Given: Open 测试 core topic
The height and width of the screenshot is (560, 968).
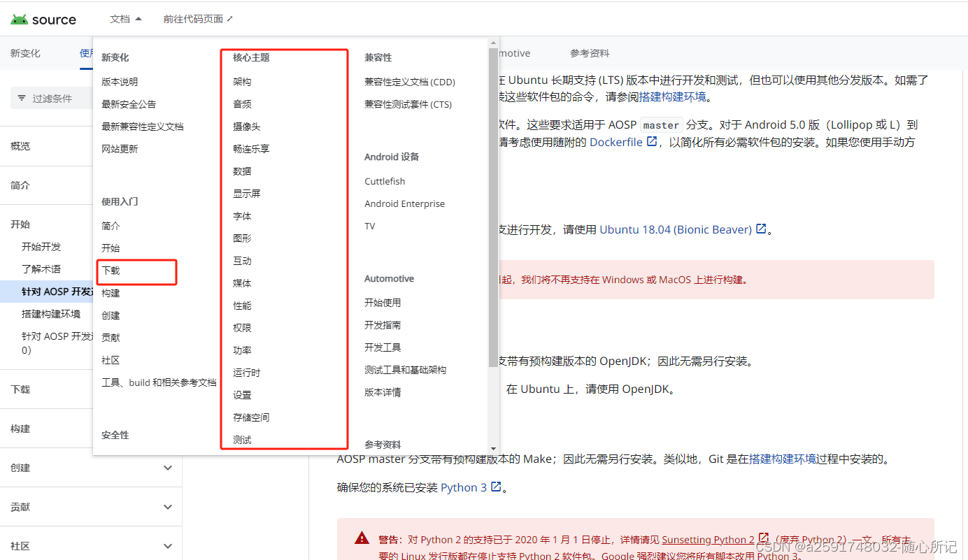Looking at the screenshot, I should (x=242, y=440).
